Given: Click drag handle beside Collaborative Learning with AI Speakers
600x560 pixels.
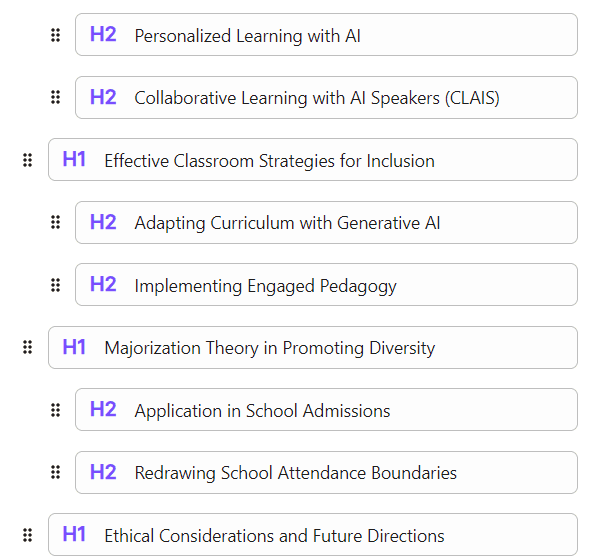Looking at the screenshot, I should tap(56, 98).
